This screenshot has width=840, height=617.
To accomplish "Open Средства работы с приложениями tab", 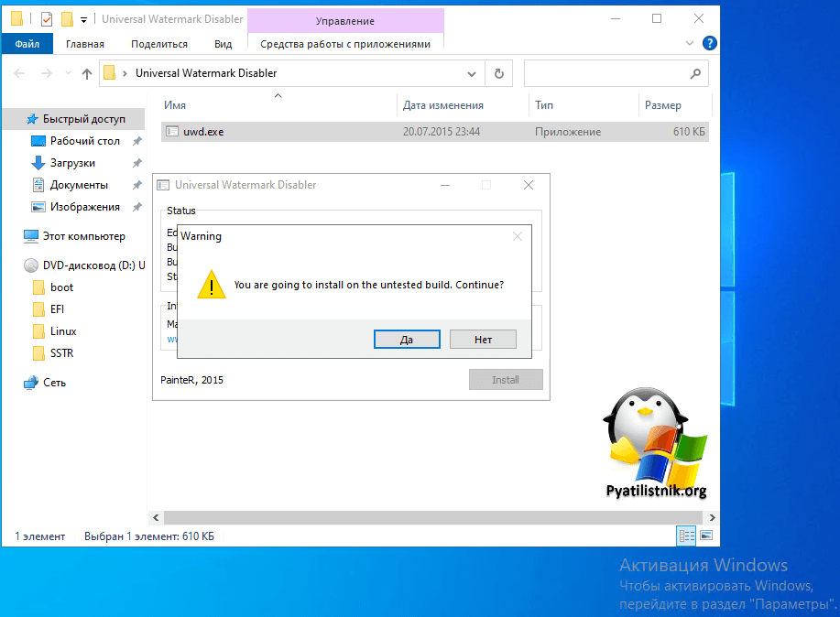I will click(x=345, y=44).
